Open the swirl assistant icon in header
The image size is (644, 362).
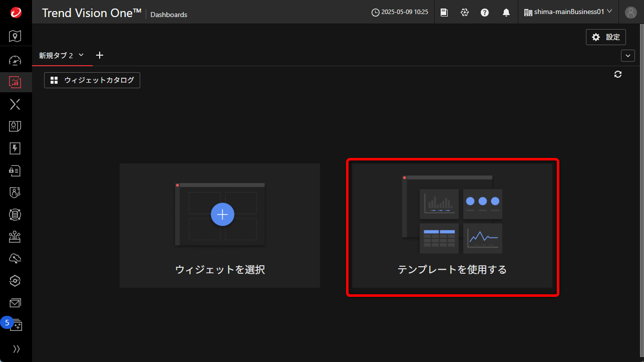pyautogui.click(x=465, y=12)
